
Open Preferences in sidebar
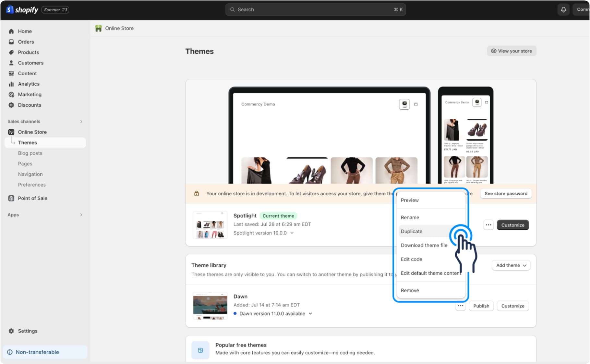(x=32, y=185)
